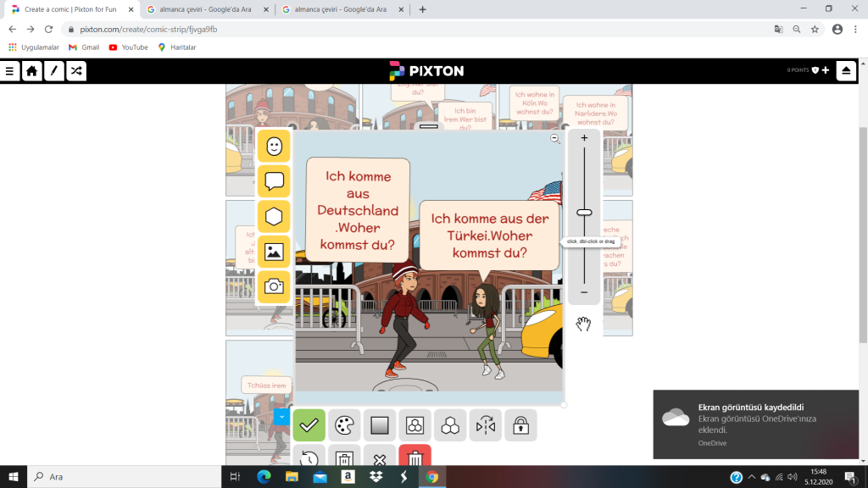Go to the Pixton home page icon
The image size is (868, 488).
[x=31, y=71]
